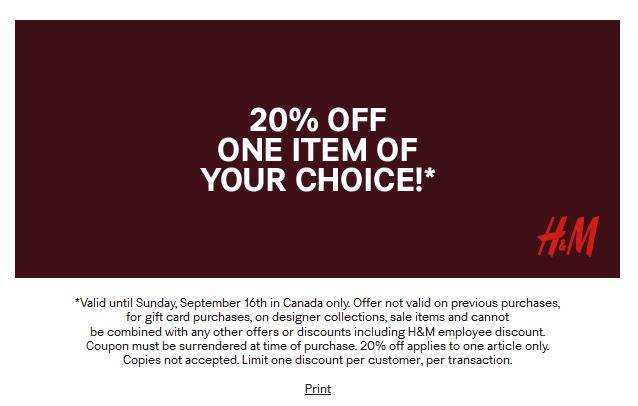Click the "ONE ITEM OF" headline line
Image resolution: width=638 pixels, height=406 pixels.
pos(317,150)
